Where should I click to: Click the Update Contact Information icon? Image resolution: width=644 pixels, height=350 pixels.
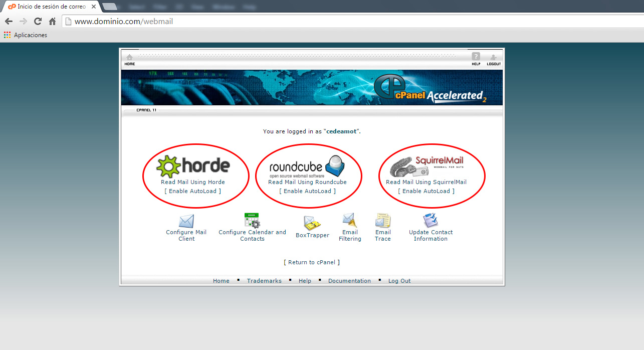pyautogui.click(x=431, y=221)
